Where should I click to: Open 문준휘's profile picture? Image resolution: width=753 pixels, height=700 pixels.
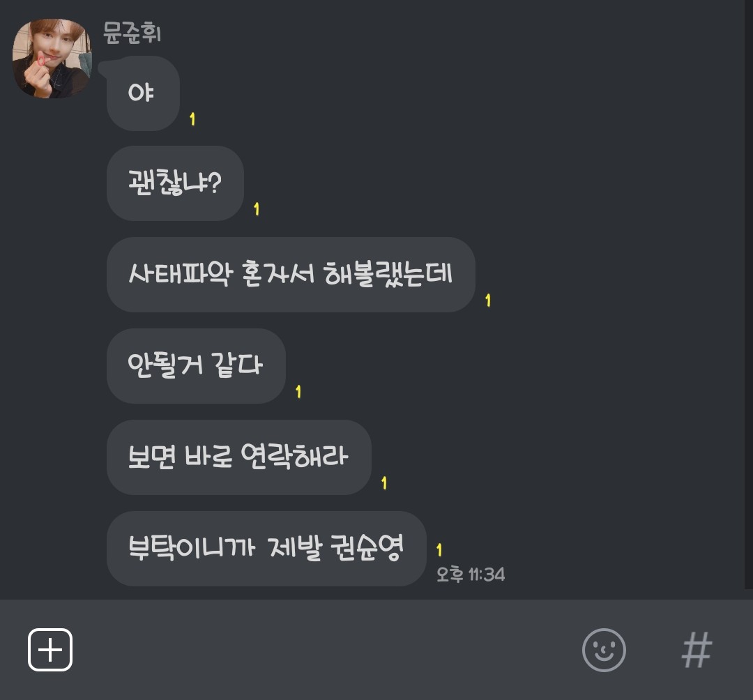tap(52, 58)
